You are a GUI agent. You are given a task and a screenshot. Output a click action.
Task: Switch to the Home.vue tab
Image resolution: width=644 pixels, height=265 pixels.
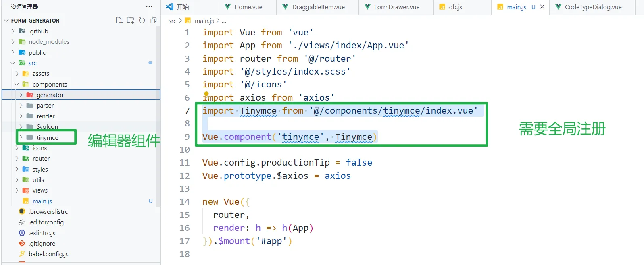pos(248,7)
